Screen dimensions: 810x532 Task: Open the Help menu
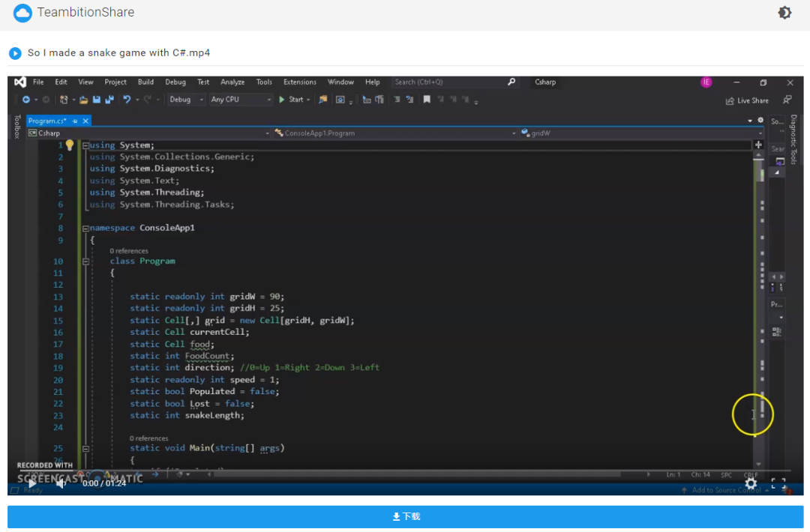[x=373, y=82]
